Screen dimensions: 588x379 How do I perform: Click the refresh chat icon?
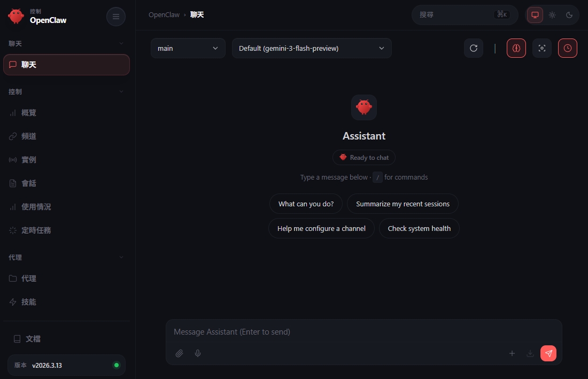point(473,48)
